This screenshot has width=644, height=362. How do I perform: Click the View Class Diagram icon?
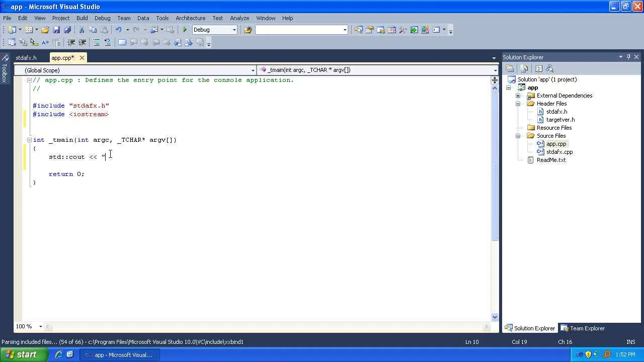tap(549, 68)
